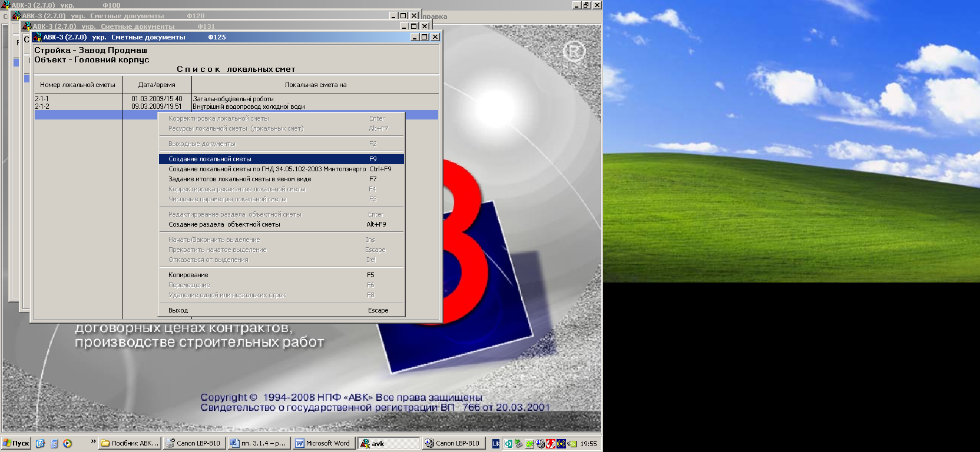Screen dimensions: 980x452
Task: Click the system clock showing 19:55
Action: [588, 444]
